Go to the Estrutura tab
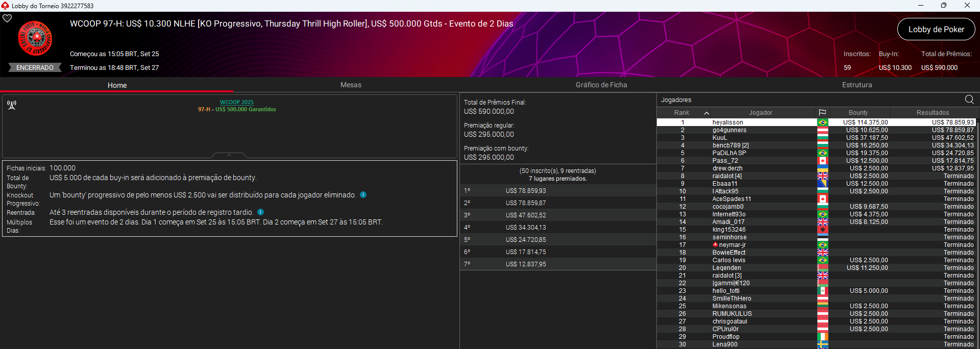This screenshot has width=980, height=349. [856, 85]
